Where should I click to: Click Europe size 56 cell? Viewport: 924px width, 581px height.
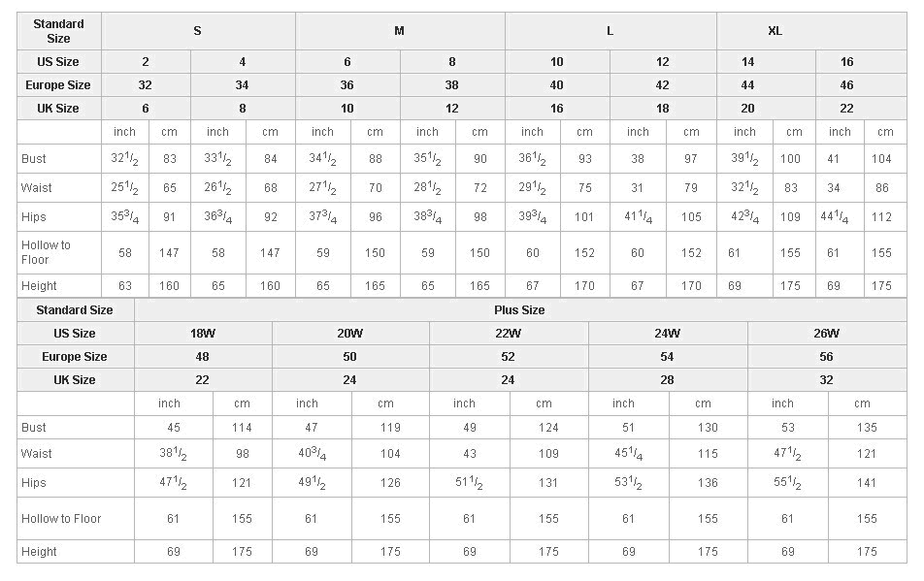coord(826,357)
